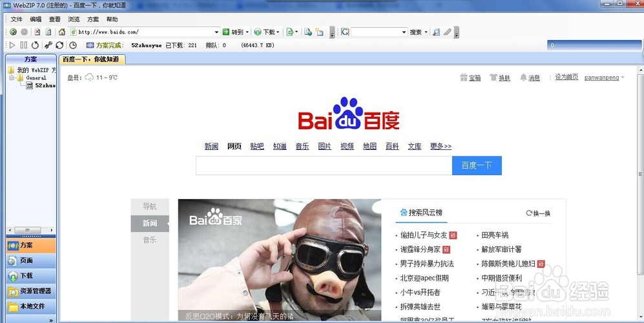The width and height of the screenshot is (644, 323).
Task: Click the 新闻 link under Baidu logo
Action: click(211, 146)
